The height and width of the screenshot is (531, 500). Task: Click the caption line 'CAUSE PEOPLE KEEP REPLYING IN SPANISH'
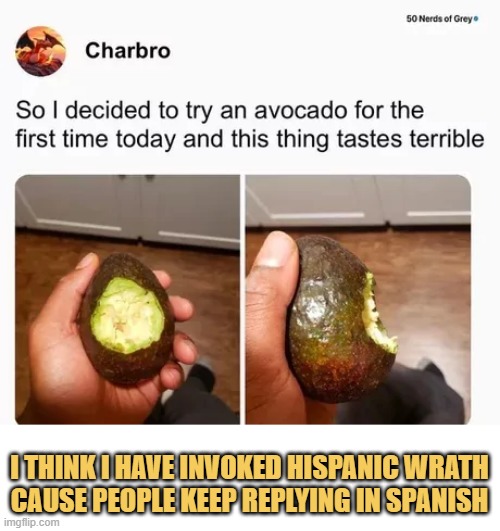pyautogui.click(x=250, y=499)
